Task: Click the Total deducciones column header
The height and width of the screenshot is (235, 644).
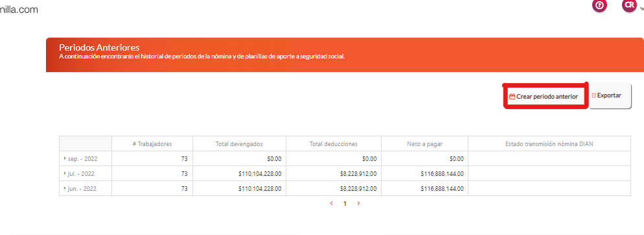Action: click(x=334, y=143)
